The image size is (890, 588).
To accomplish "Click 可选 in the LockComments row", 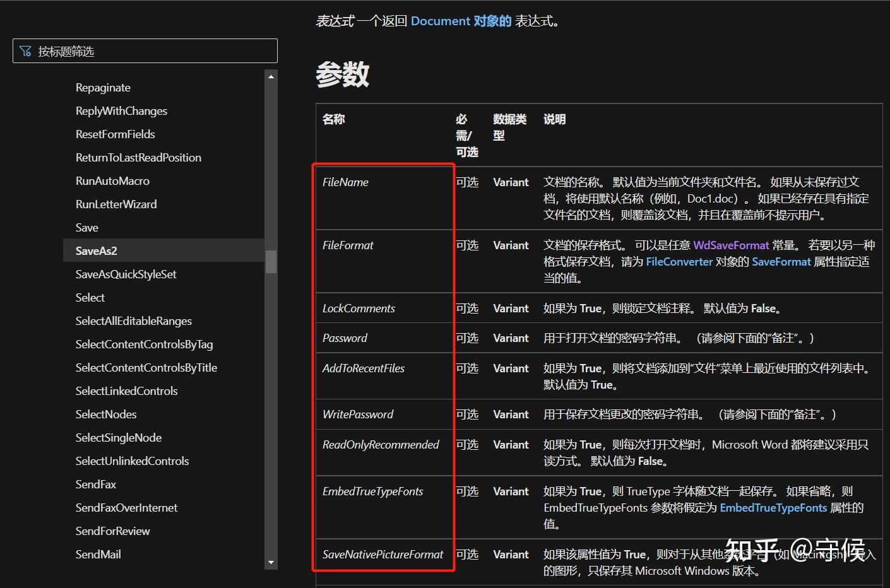I will [x=467, y=309].
